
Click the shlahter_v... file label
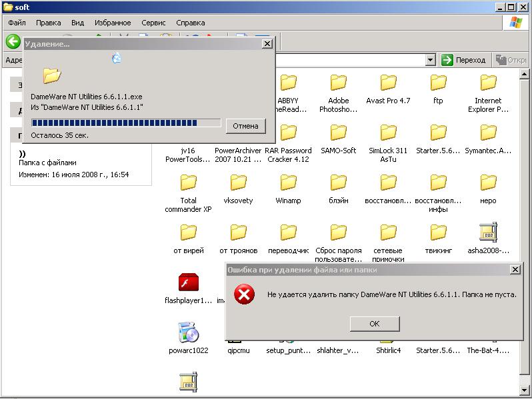tap(338, 350)
